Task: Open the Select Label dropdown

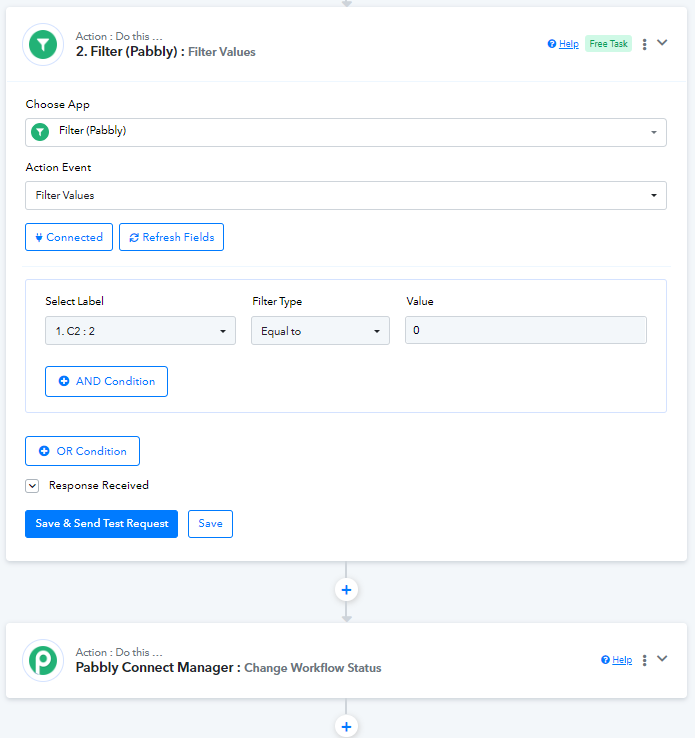Action: coord(140,331)
